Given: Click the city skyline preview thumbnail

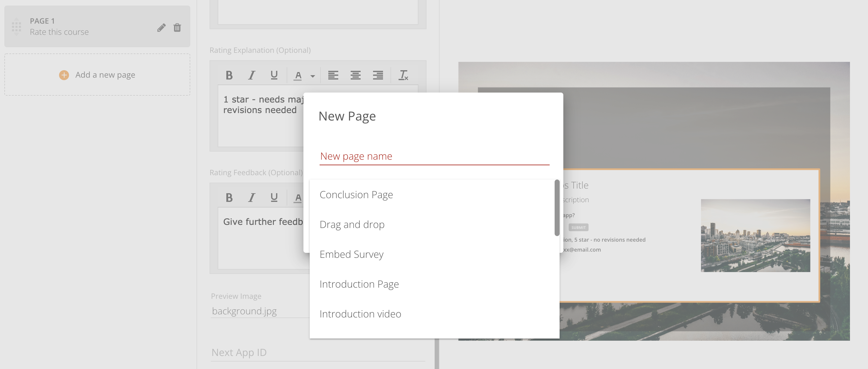Looking at the screenshot, I should (755, 235).
